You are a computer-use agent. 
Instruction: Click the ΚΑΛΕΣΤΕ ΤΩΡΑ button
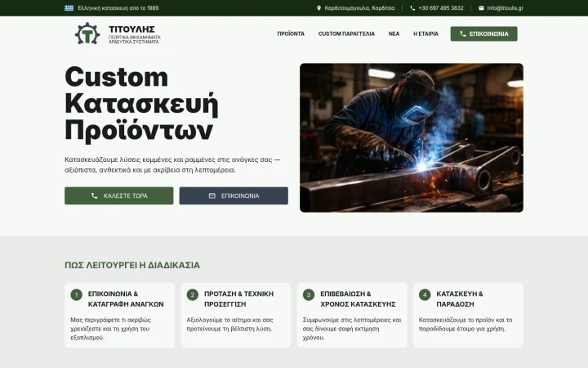coord(119,195)
